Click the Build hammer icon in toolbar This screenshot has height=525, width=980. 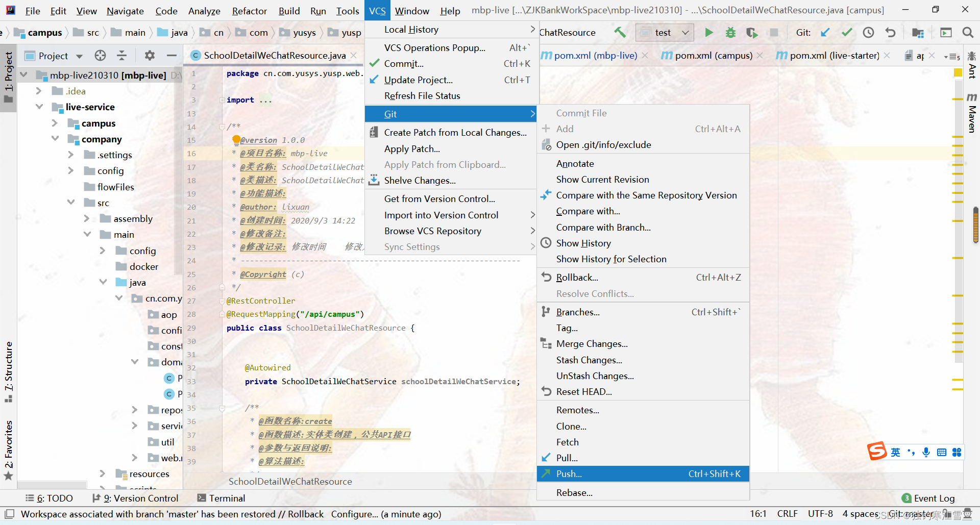coord(620,32)
